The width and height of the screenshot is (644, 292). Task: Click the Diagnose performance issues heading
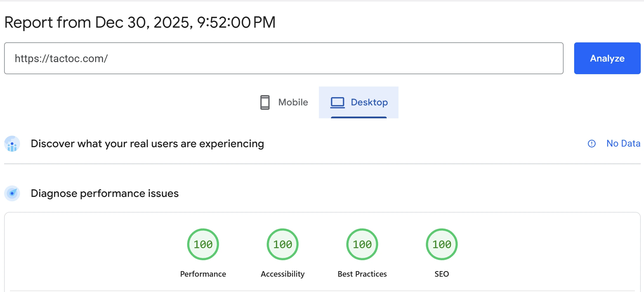coord(105,193)
